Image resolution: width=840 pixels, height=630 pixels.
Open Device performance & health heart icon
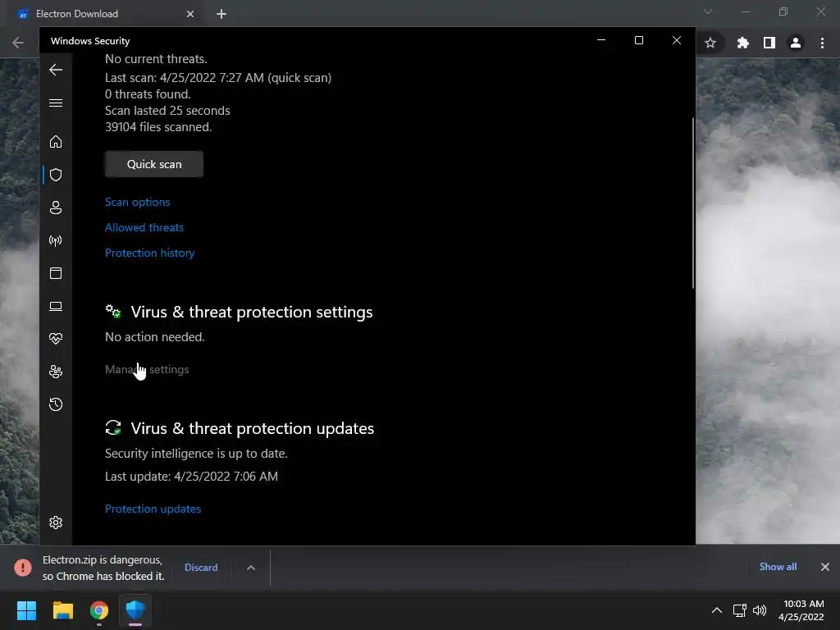tap(56, 339)
